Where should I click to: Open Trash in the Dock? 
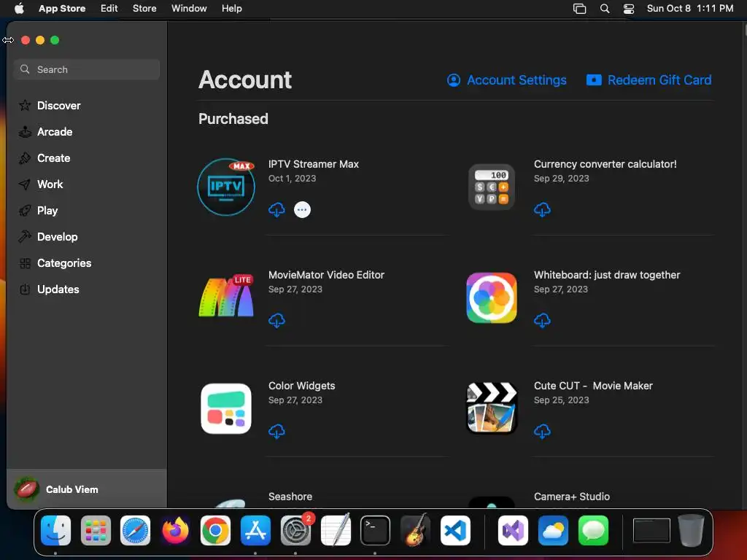coord(691,530)
